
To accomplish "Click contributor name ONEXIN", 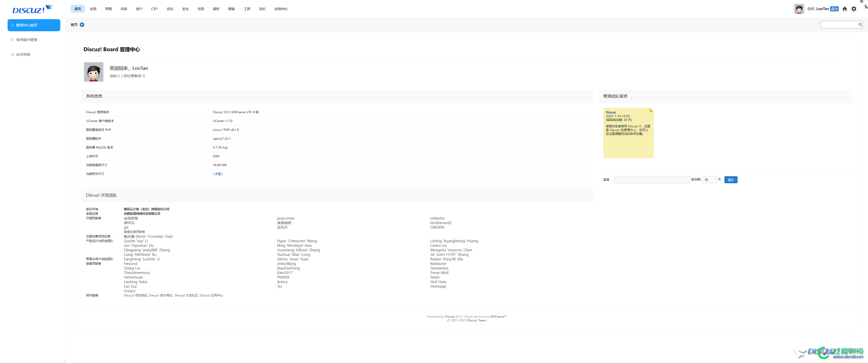I will point(437,227).
